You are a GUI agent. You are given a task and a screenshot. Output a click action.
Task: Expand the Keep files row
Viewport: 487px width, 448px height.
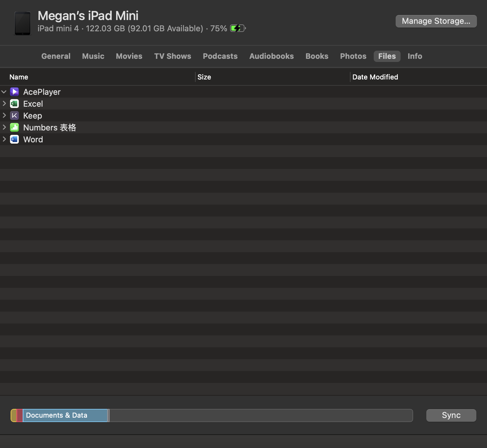(4, 115)
